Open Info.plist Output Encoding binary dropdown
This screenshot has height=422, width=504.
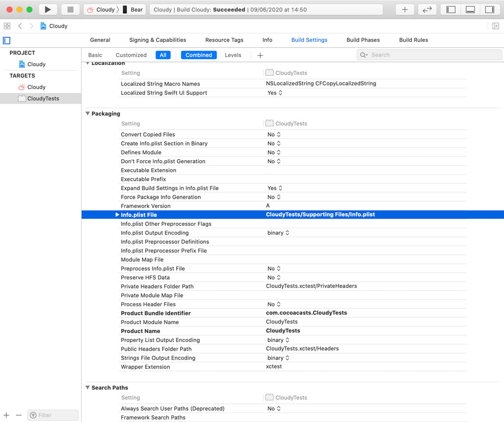point(278,233)
